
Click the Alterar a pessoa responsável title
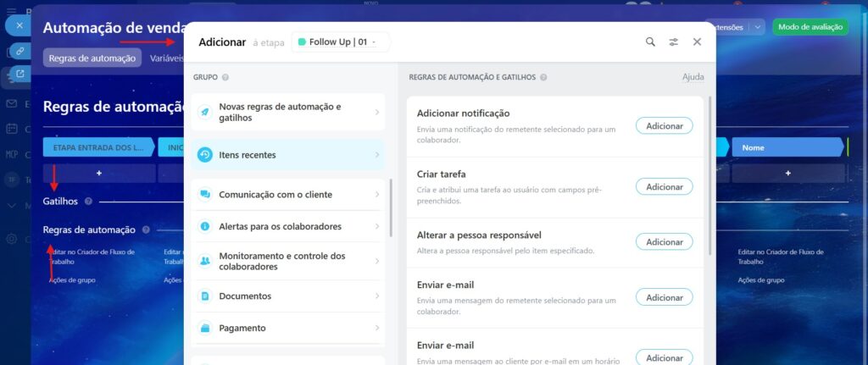click(x=479, y=235)
